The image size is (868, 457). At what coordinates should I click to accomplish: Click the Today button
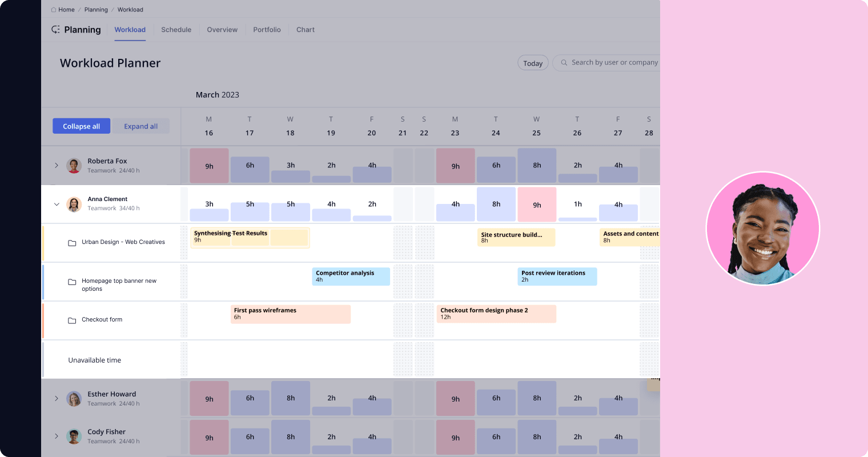tap(533, 63)
